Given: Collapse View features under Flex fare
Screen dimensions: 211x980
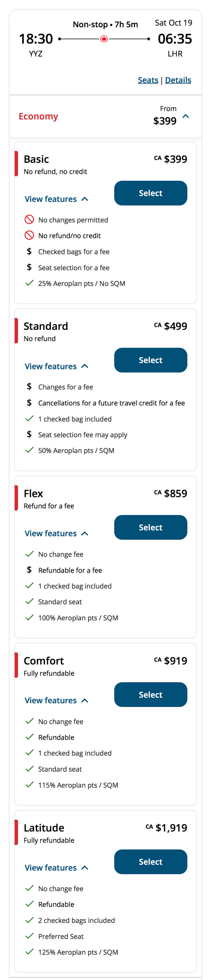Looking at the screenshot, I should pos(56,533).
